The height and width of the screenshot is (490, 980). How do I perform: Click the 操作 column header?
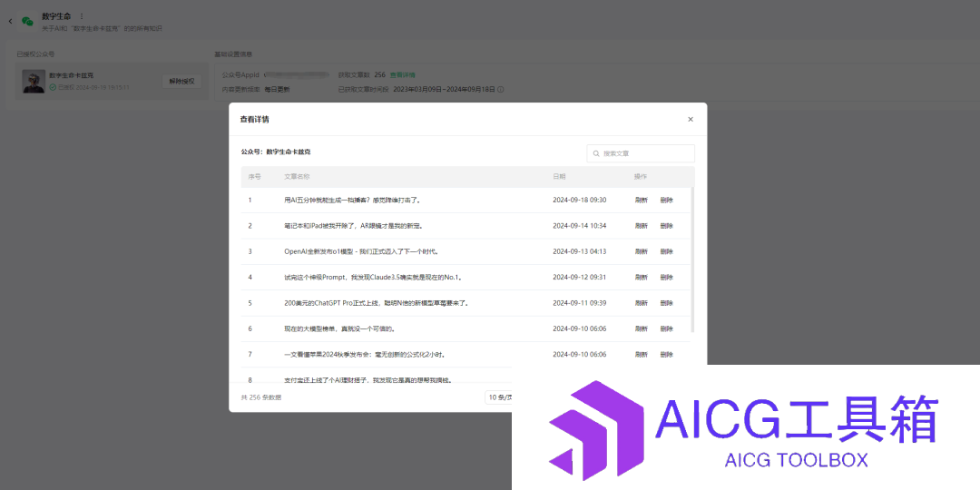pyautogui.click(x=641, y=177)
